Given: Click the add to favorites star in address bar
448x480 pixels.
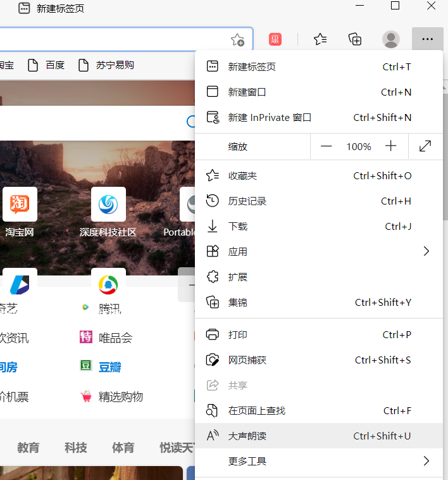Looking at the screenshot, I should [x=237, y=40].
